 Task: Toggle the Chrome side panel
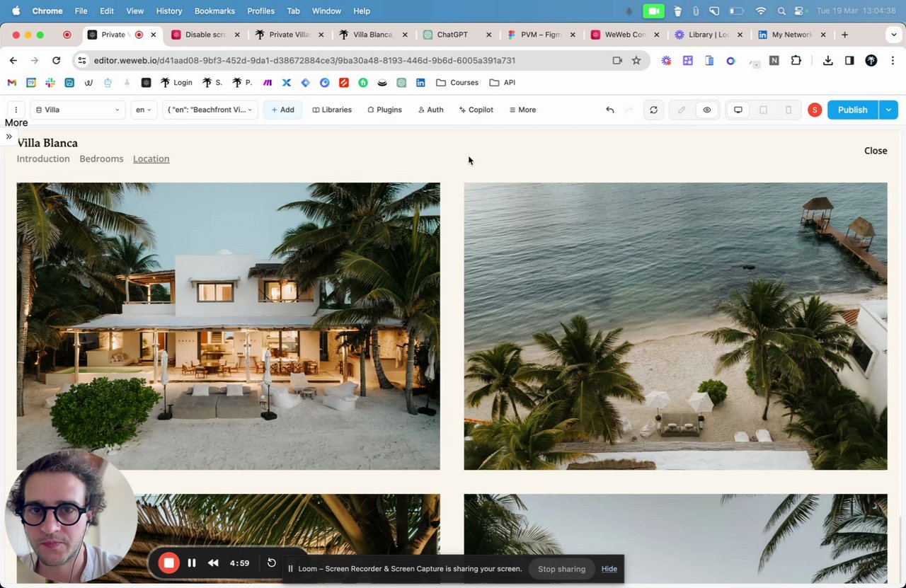(x=849, y=61)
